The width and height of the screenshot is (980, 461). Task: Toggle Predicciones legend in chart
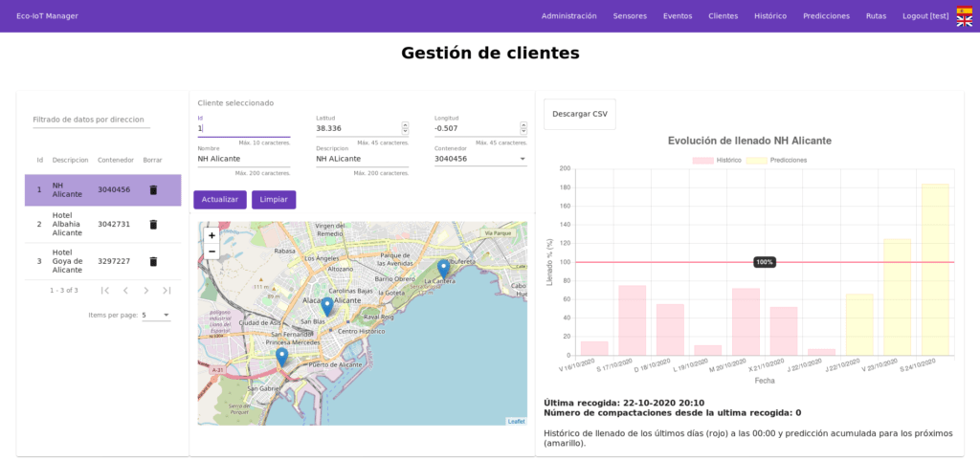(776, 161)
